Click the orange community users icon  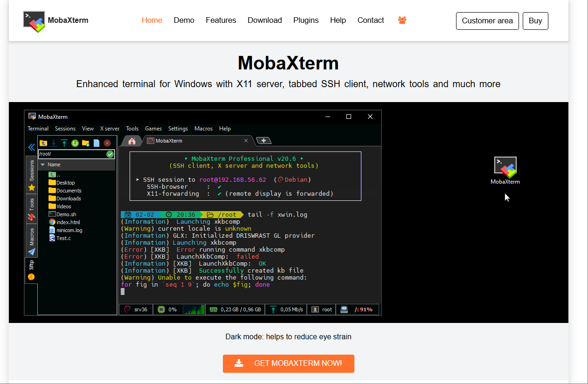coord(402,21)
